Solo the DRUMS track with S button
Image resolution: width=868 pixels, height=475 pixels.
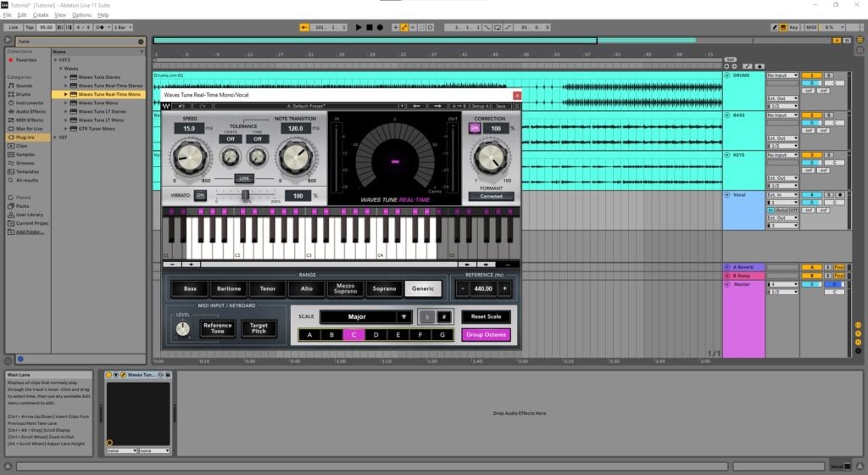tap(829, 75)
